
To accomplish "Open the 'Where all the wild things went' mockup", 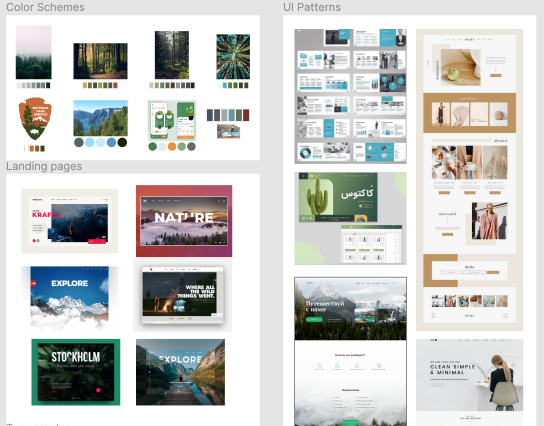I will 182,295.
